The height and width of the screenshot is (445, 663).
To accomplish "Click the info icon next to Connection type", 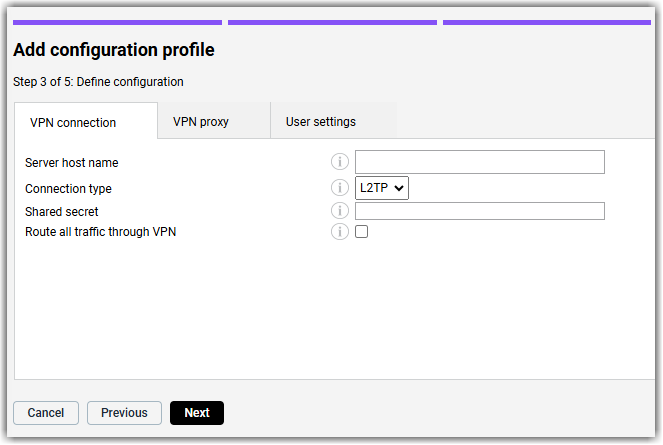I will coord(340,187).
